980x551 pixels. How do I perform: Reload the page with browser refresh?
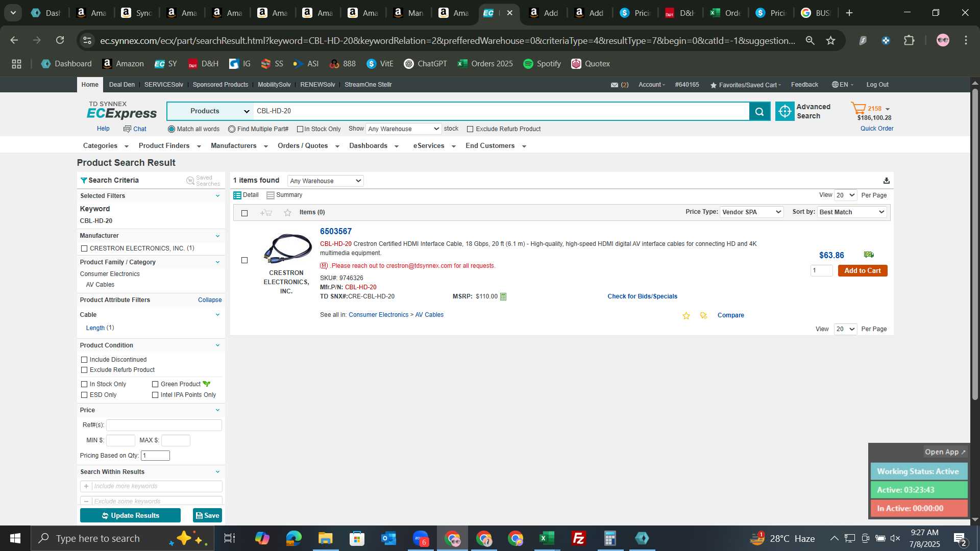[60, 40]
